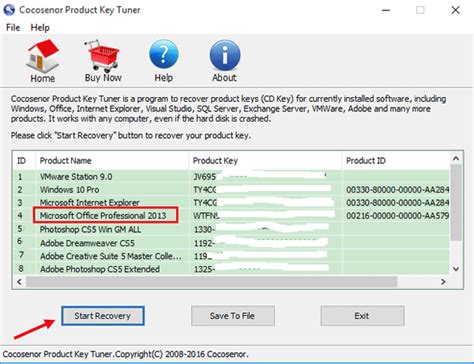Click the horizontal scrollbar thumb
474x364 pixels.
click(x=211, y=282)
